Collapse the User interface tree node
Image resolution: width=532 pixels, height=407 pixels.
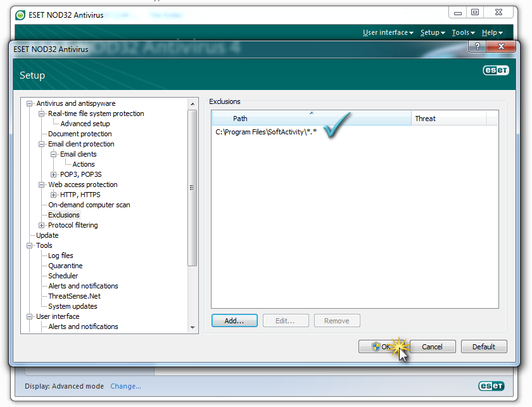coord(30,316)
